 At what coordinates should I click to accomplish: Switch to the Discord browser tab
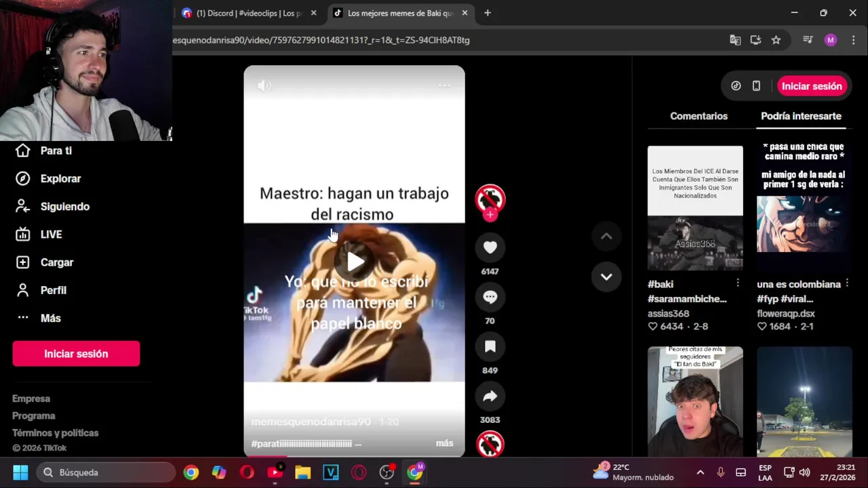coord(248,13)
